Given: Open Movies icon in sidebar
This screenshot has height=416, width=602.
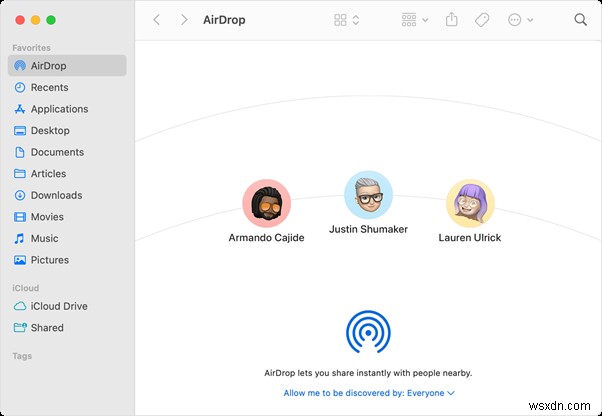Looking at the screenshot, I should click(20, 217).
